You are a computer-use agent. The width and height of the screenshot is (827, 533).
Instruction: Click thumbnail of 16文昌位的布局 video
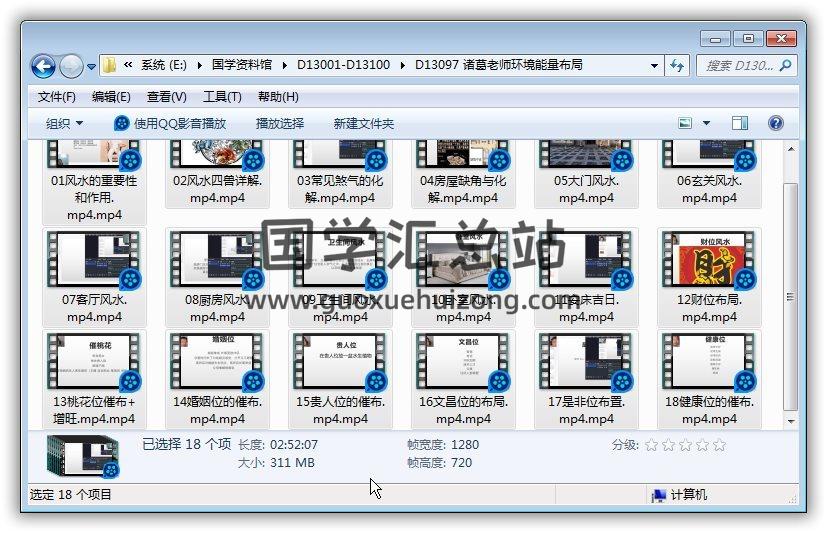(463, 362)
